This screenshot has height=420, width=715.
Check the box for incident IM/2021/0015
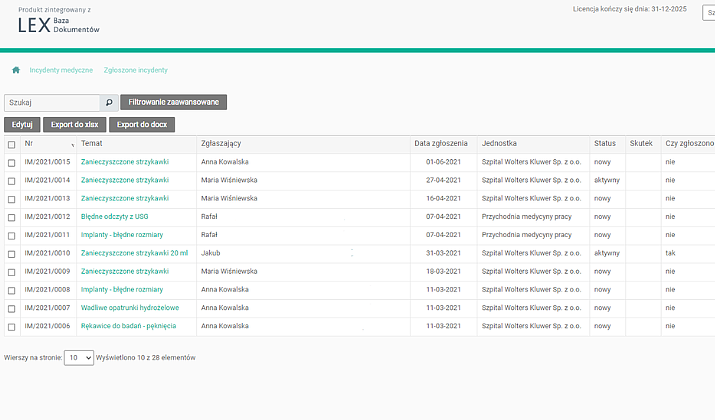12,162
